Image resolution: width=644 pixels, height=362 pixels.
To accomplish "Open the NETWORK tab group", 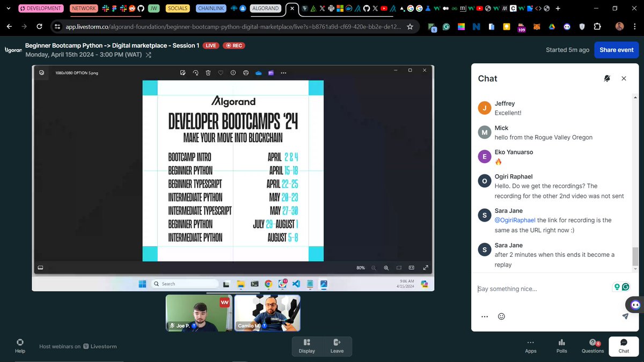I will pyautogui.click(x=83, y=9).
